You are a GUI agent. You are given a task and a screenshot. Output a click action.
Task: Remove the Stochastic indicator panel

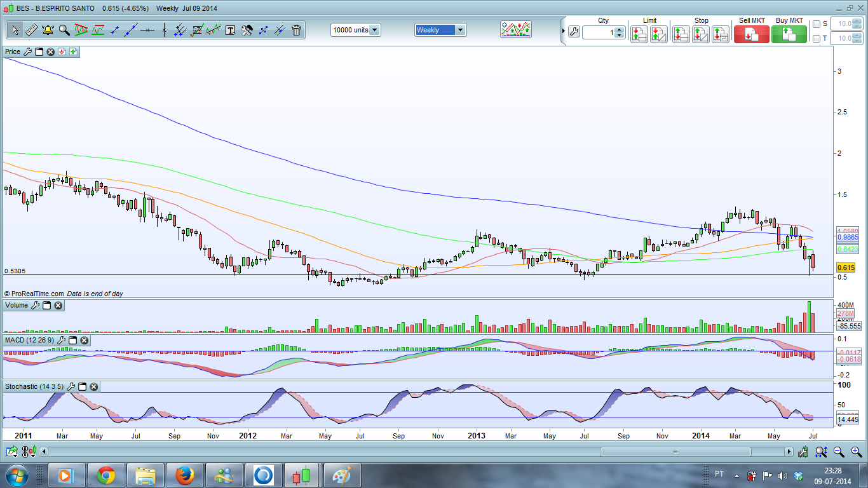point(93,386)
